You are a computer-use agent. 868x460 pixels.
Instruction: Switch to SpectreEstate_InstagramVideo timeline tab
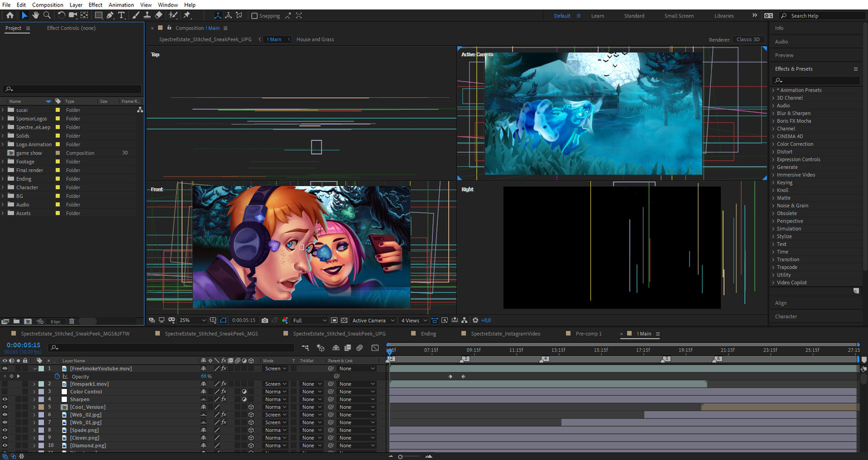(x=506, y=334)
